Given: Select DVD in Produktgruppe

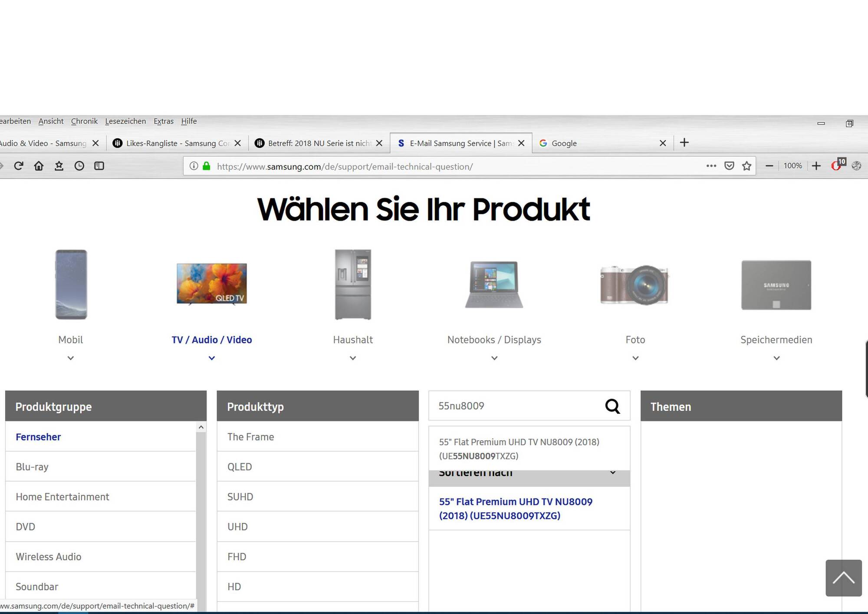Looking at the screenshot, I should [x=101, y=526].
